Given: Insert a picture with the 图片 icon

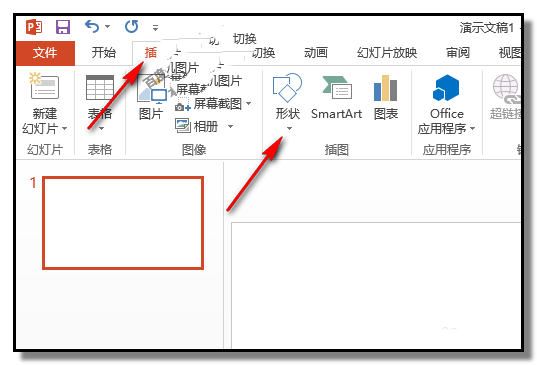Looking at the screenshot, I should tap(151, 90).
